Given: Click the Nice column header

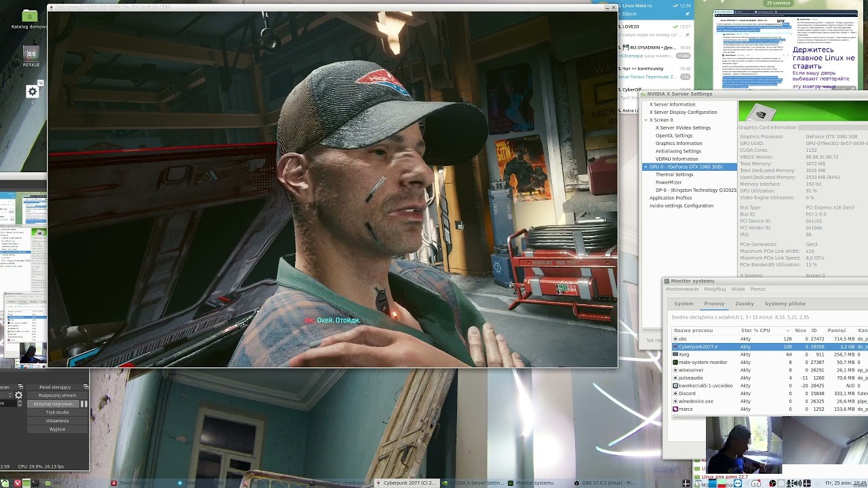Looking at the screenshot, I should pyautogui.click(x=800, y=330).
